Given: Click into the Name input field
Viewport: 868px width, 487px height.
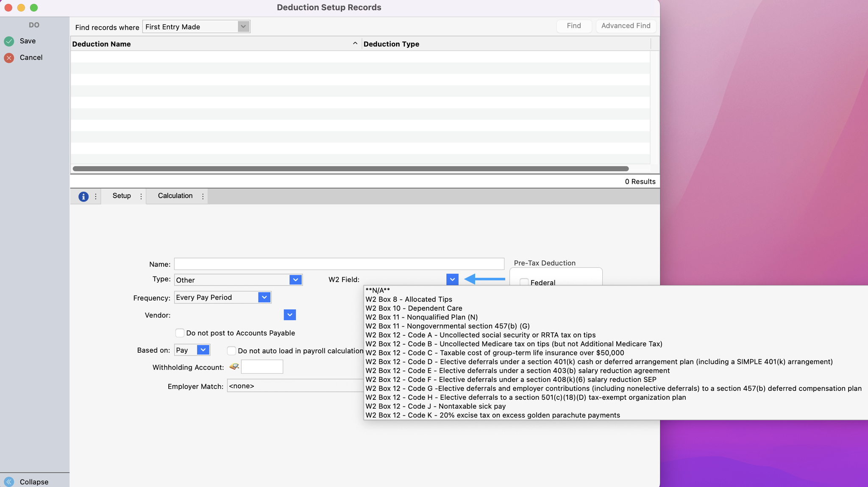Looking at the screenshot, I should click(339, 264).
